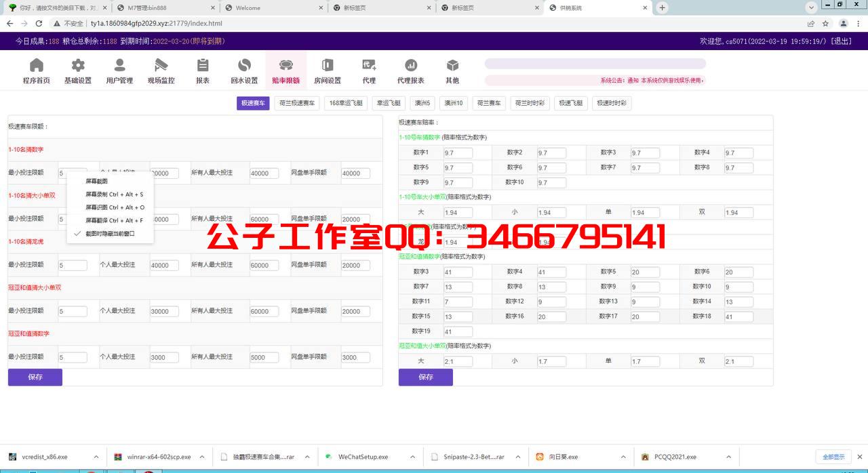
Task: Edit 数字1 odds input field
Action: pos(458,153)
